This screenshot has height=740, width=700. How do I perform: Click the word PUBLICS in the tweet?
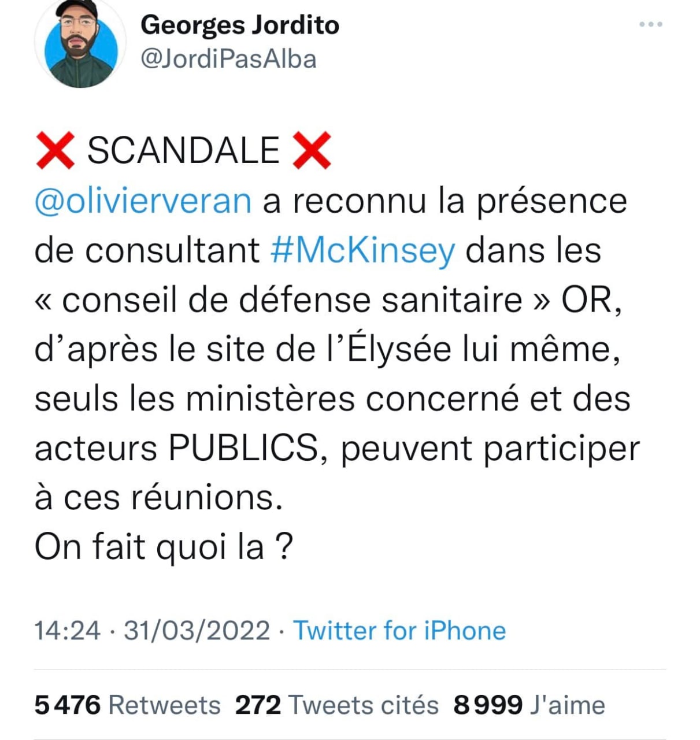pyautogui.click(x=243, y=448)
